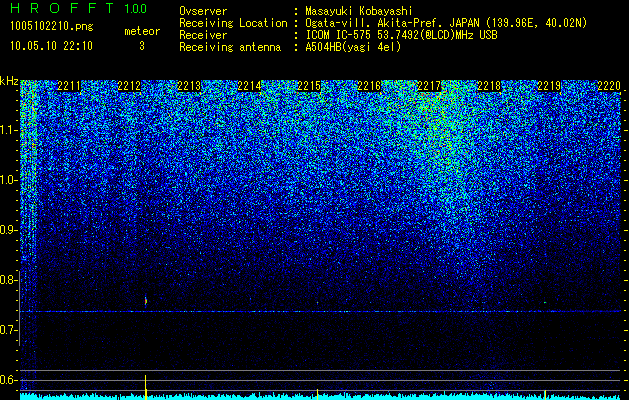
Task: Click the 2218 time marker
Action: tap(489, 86)
